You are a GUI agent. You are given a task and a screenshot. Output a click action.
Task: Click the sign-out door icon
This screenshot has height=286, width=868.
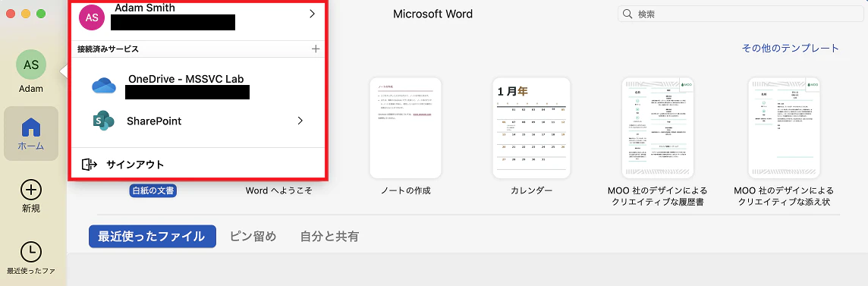coord(89,165)
